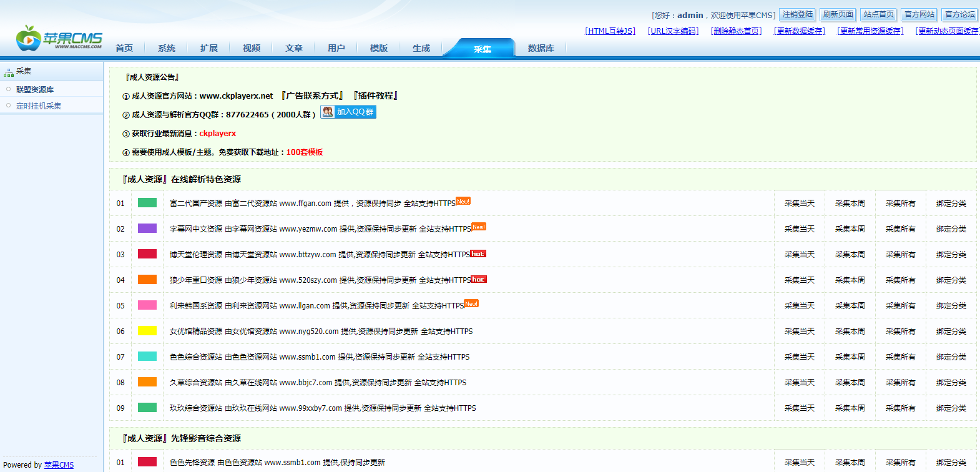Open the 首页 tab

click(x=124, y=48)
